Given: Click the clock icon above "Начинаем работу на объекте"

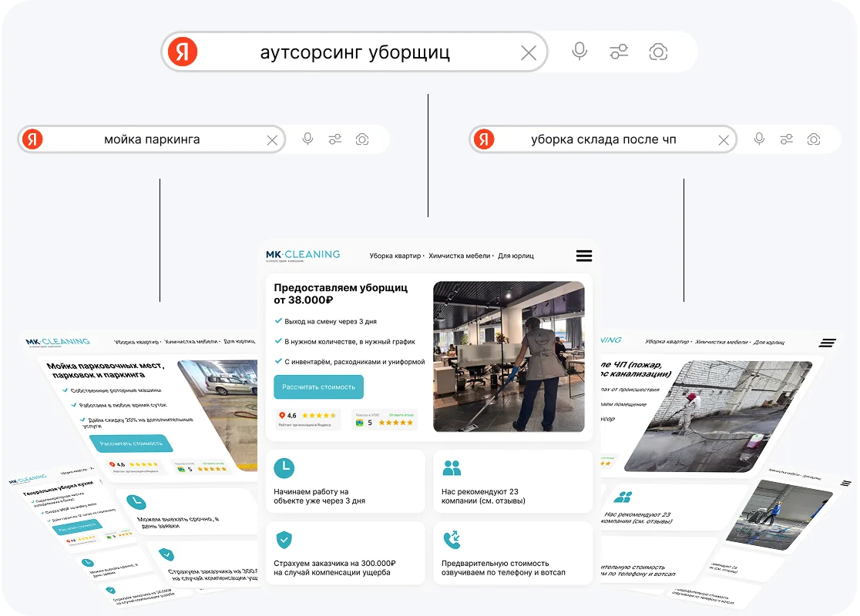Looking at the screenshot, I should [284, 468].
